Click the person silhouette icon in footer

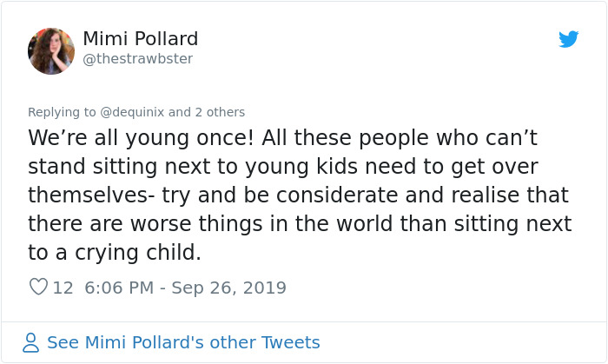pos(31,342)
